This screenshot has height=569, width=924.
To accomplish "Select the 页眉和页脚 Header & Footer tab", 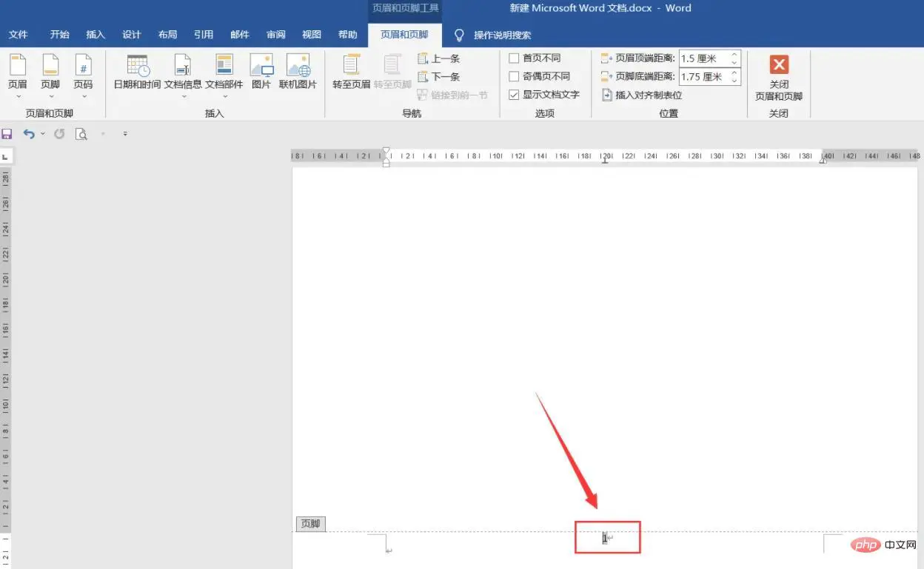I will (x=404, y=35).
